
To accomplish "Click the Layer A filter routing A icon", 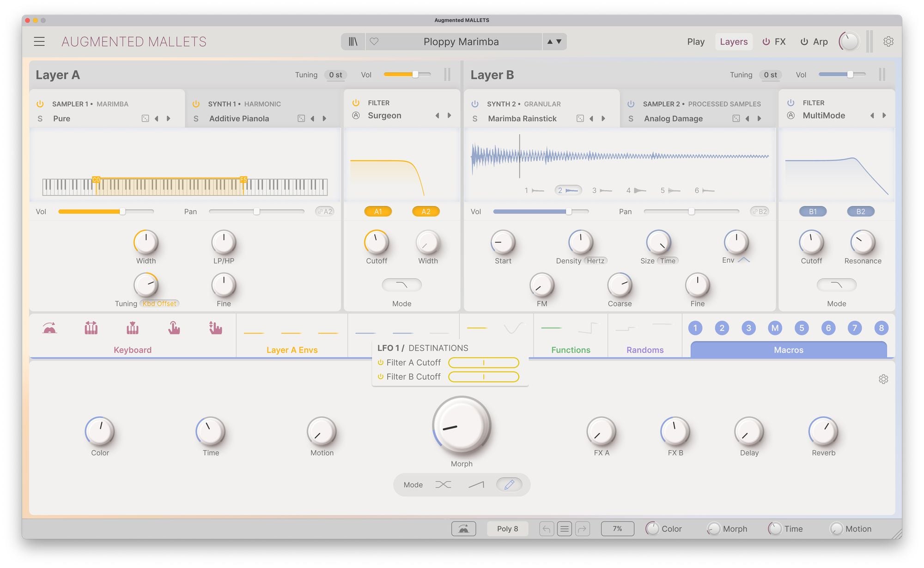I will click(x=356, y=115).
